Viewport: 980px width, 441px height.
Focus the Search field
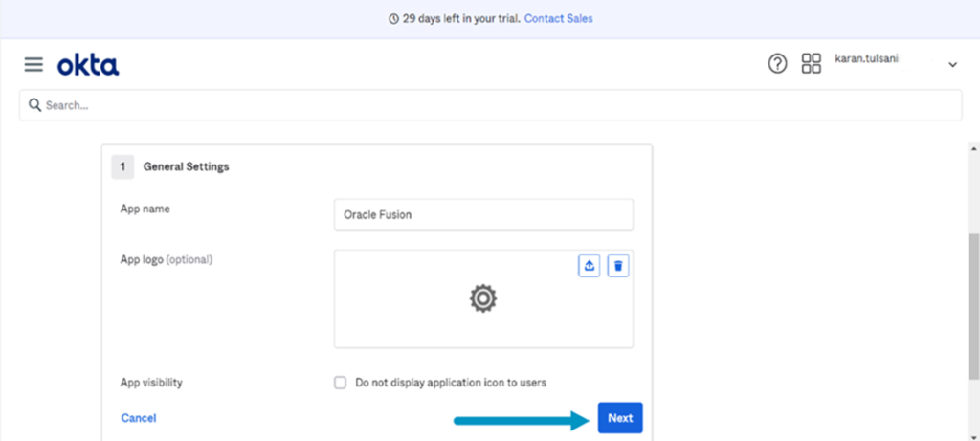click(491, 105)
